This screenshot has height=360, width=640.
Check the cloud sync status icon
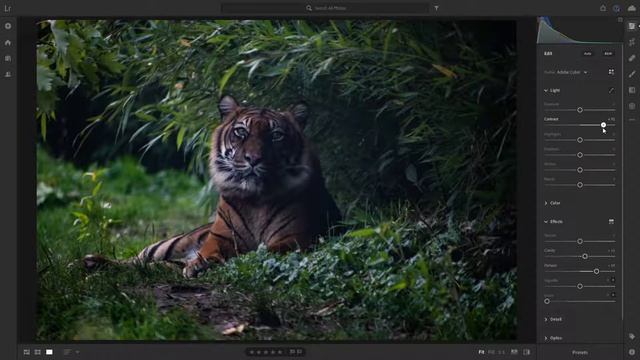[x=632, y=8]
